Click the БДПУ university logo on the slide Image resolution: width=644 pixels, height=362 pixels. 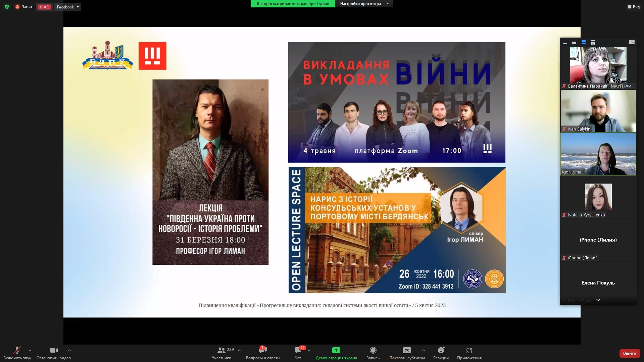(107, 55)
